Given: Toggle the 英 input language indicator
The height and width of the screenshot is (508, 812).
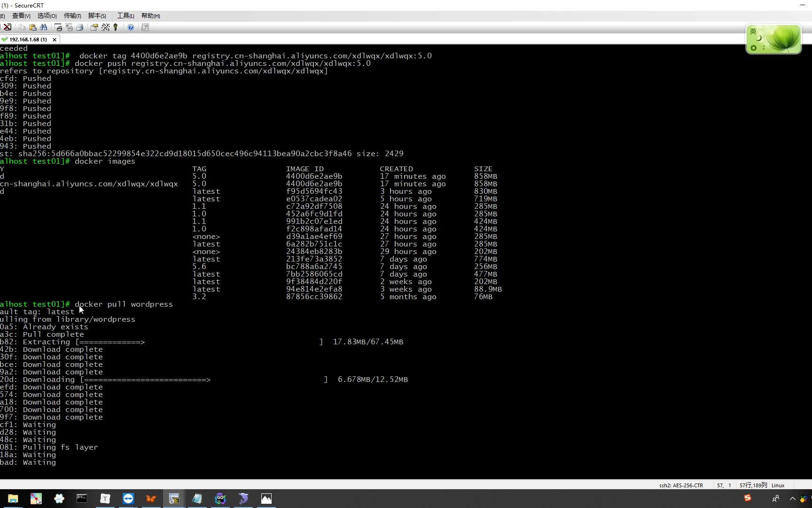Looking at the screenshot, I should (x=753, y=32).
